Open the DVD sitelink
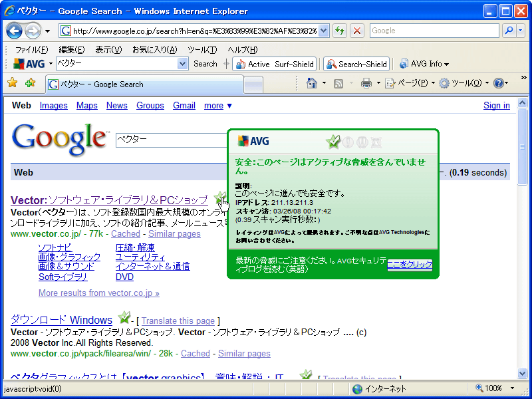 [x=124, y=277]
